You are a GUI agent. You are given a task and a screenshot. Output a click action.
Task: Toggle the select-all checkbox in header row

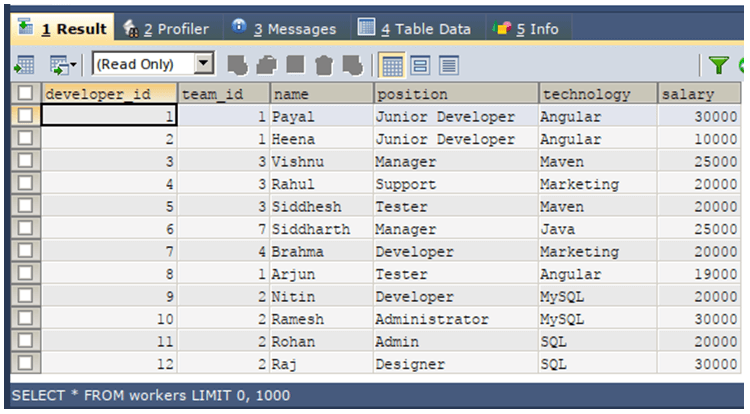pyautogui.click(x=25, y=93)
